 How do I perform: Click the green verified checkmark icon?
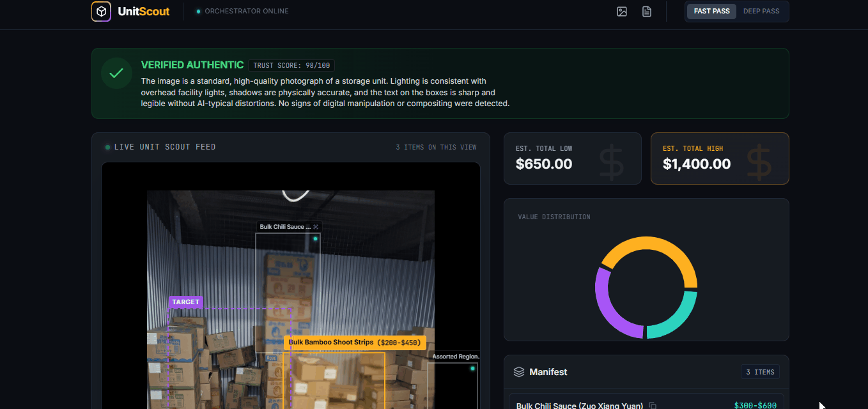[116, 73]
